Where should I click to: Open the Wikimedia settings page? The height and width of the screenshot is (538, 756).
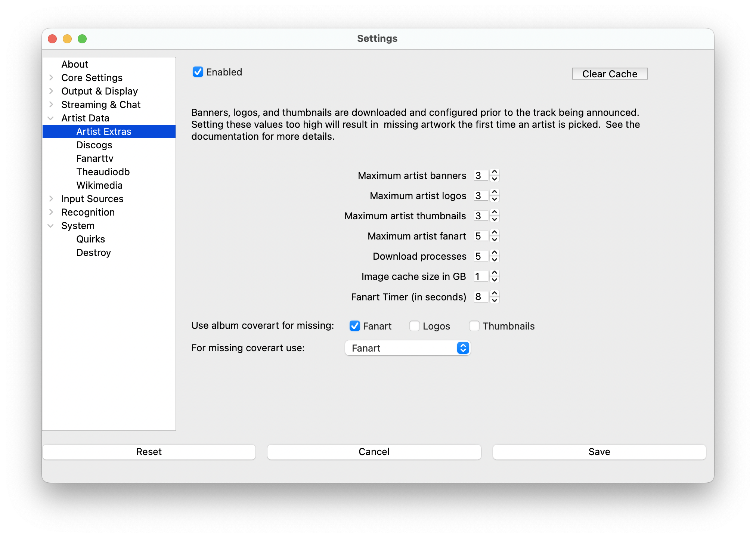(99, 185)
